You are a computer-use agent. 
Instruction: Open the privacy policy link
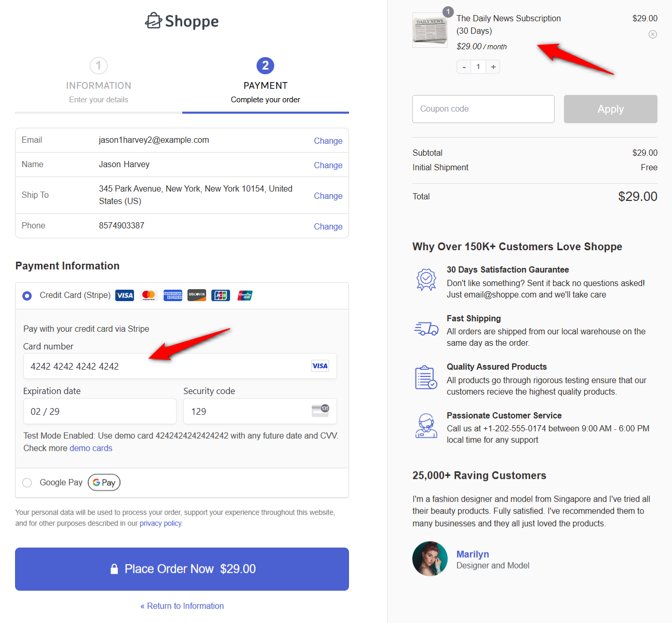(x=160, y=523)
